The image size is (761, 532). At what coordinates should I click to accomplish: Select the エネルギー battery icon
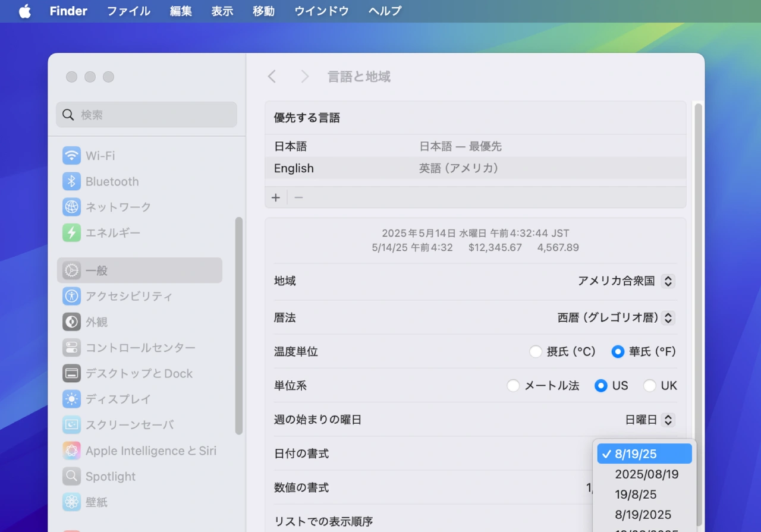click(x=72, y=232)
